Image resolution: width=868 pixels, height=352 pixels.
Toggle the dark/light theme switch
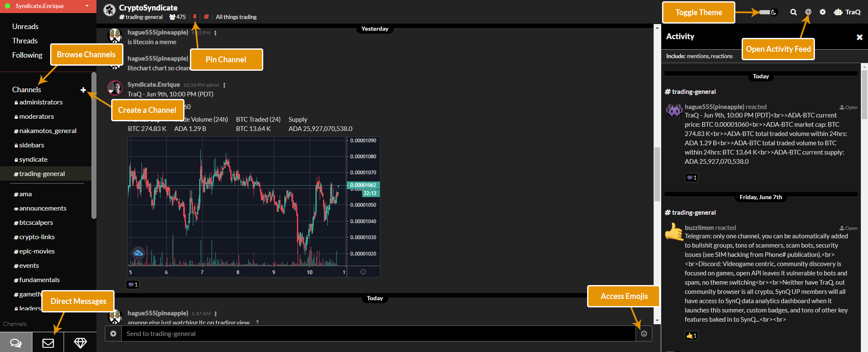[x=768, y=12]
